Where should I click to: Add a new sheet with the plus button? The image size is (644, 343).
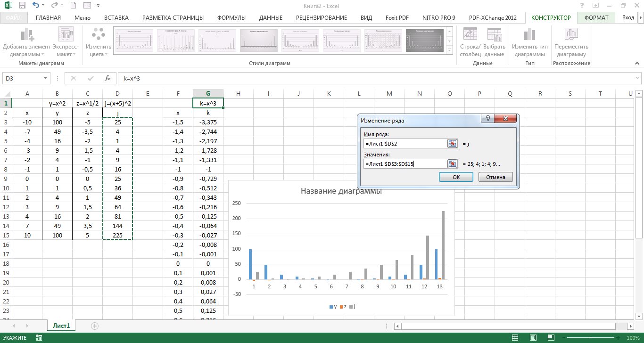pyautogui.click(x=95, y=326)
